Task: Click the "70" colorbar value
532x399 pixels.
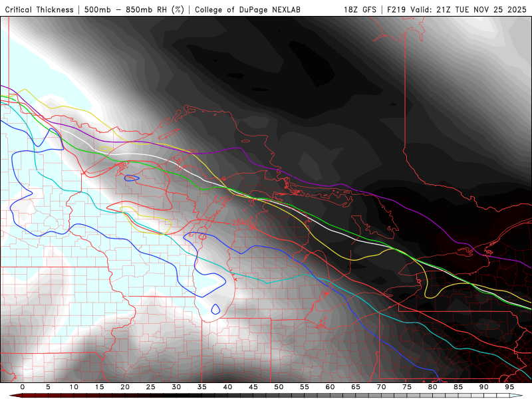Action: click(381, 387)
